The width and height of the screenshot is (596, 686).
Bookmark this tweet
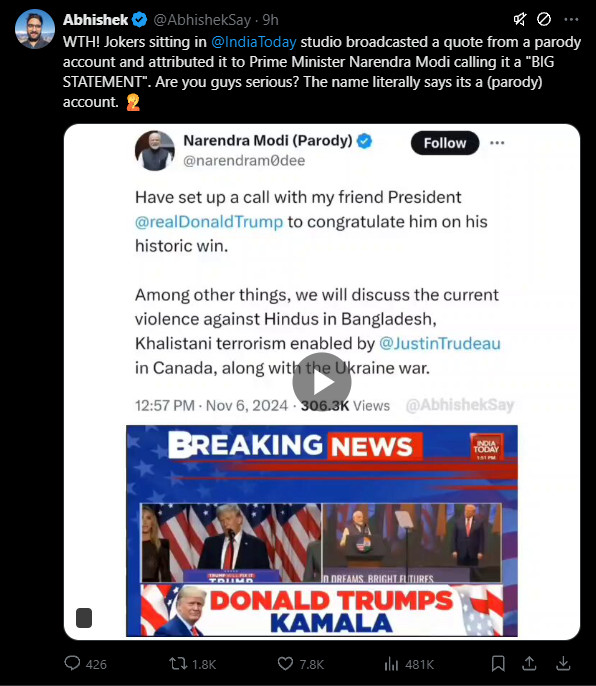[498, 664]
